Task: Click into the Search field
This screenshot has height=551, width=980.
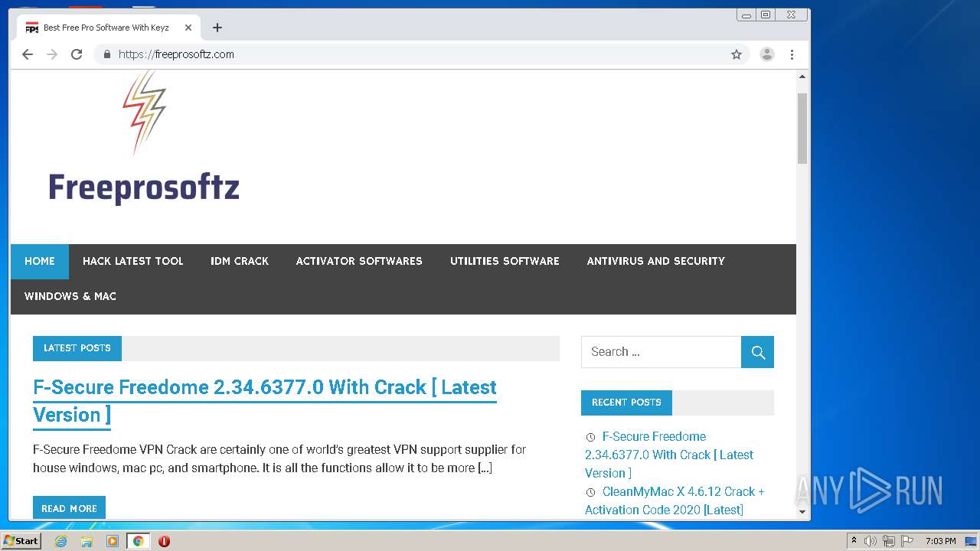Action: (661, 352)
